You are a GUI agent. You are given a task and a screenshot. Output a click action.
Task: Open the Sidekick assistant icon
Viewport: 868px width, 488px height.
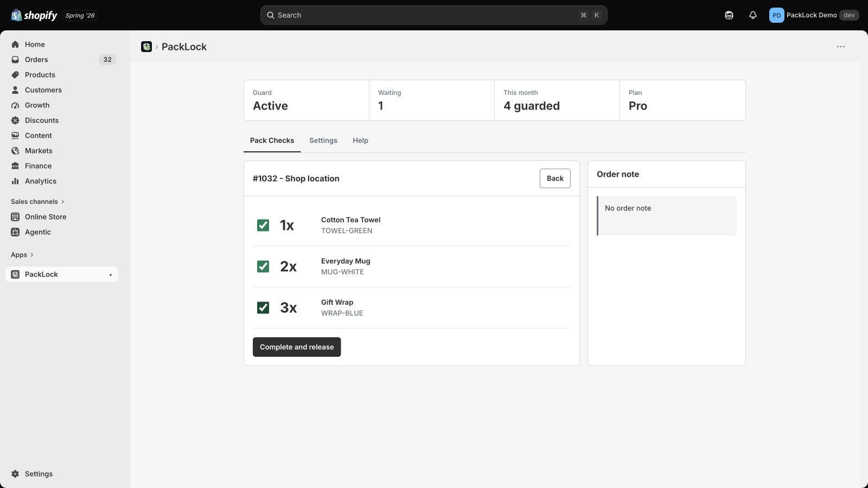[729, 15]
